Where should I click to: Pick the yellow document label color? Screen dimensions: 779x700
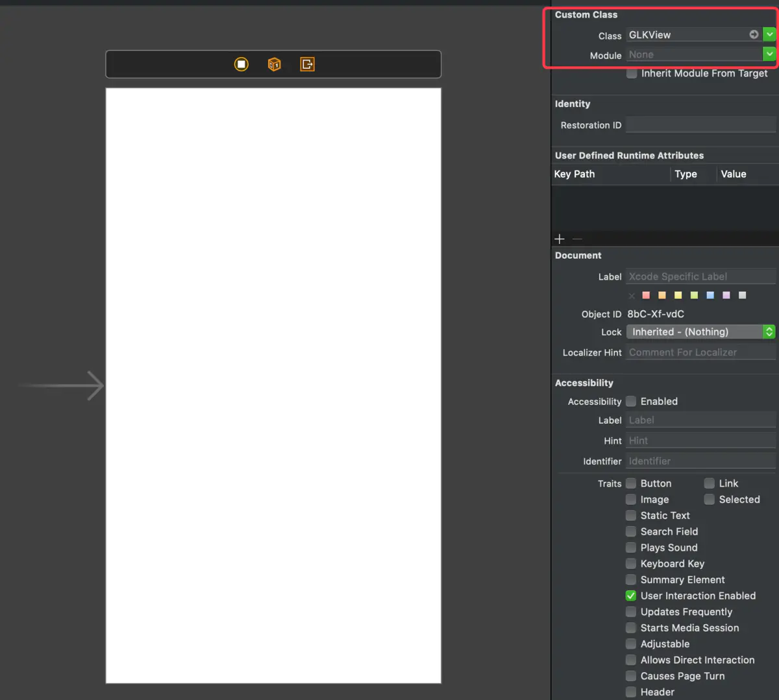point(678,295)
